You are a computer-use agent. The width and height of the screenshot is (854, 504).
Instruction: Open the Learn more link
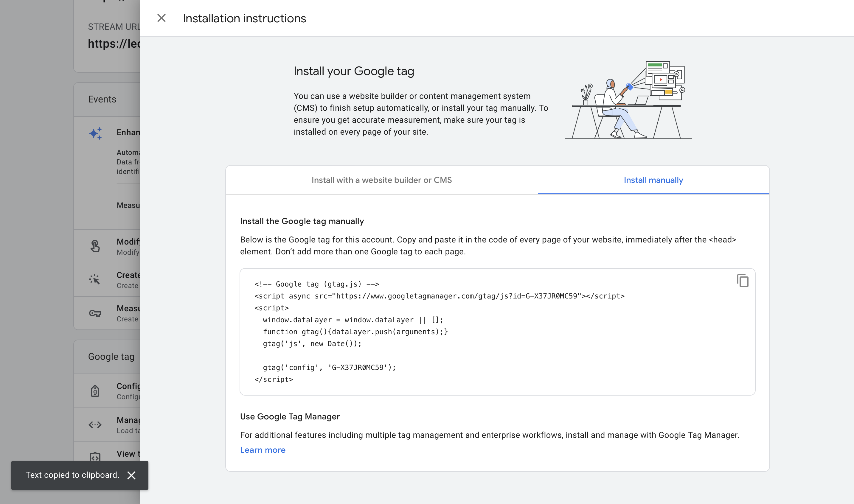(x=263, y=450)
